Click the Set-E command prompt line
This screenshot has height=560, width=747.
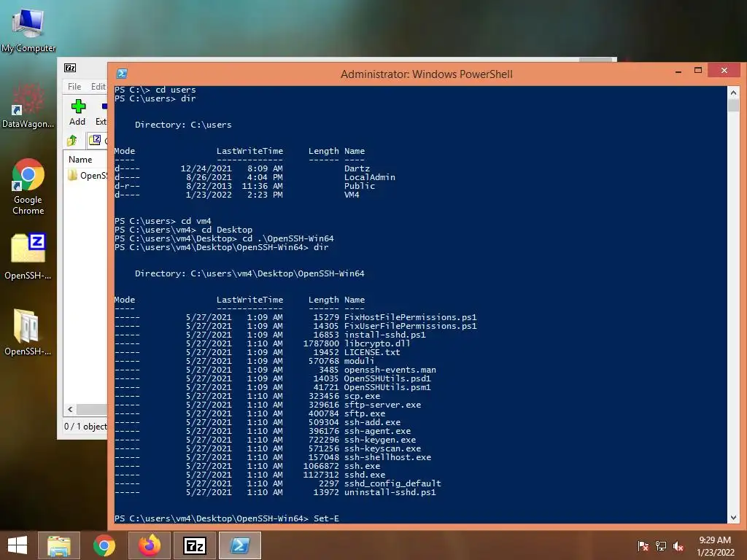(227, 518)
